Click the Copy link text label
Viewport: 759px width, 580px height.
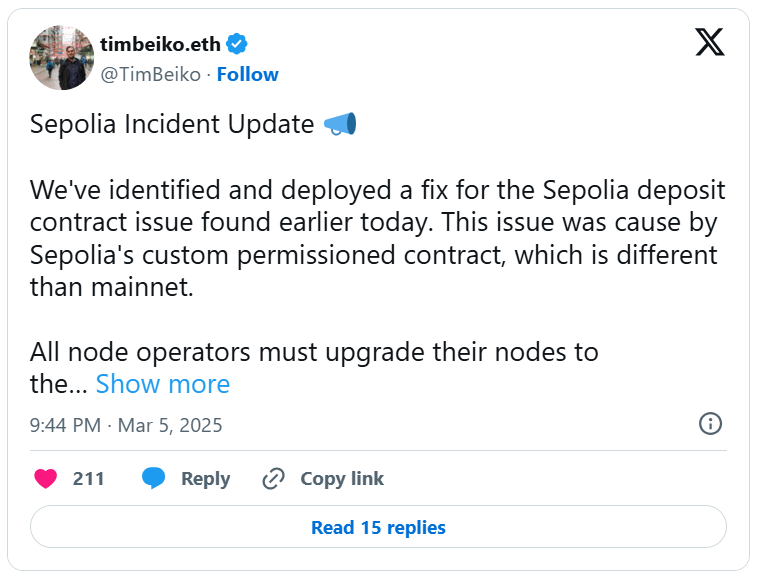342,479
